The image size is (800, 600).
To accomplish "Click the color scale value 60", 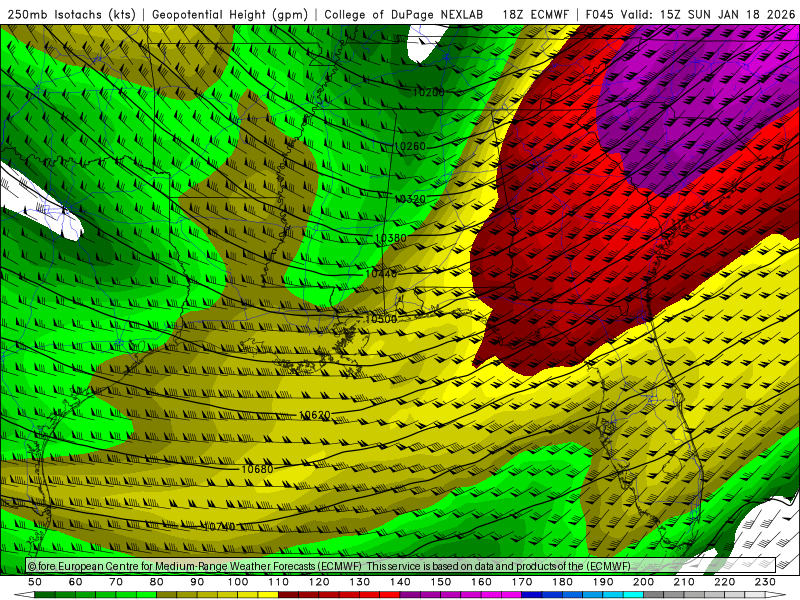I will pos(76,582).
